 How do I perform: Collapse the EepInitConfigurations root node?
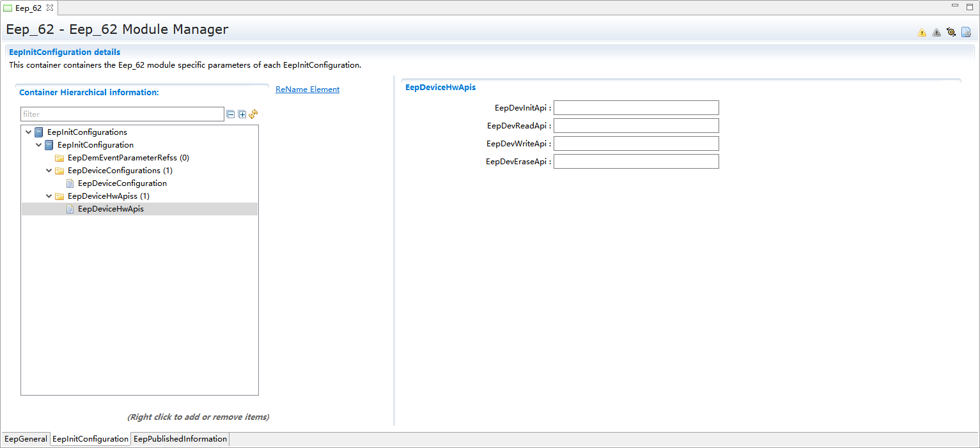pyautogui.click(x=28, y=132)
